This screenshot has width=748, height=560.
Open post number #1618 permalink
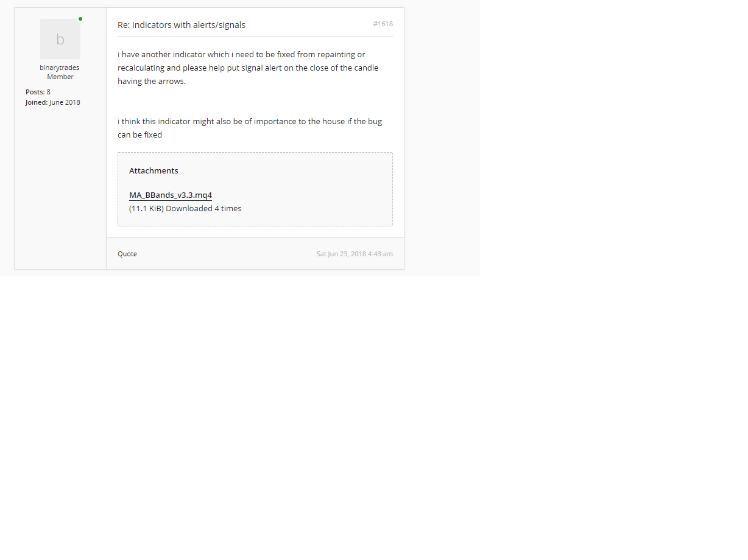tap(383, 24)
